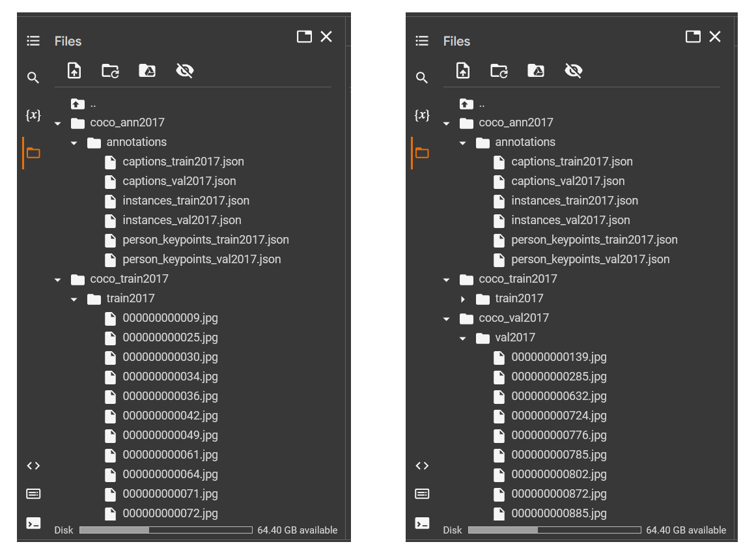Toggle hidden files visibility

pyautogui.click(x=185, y=70)
